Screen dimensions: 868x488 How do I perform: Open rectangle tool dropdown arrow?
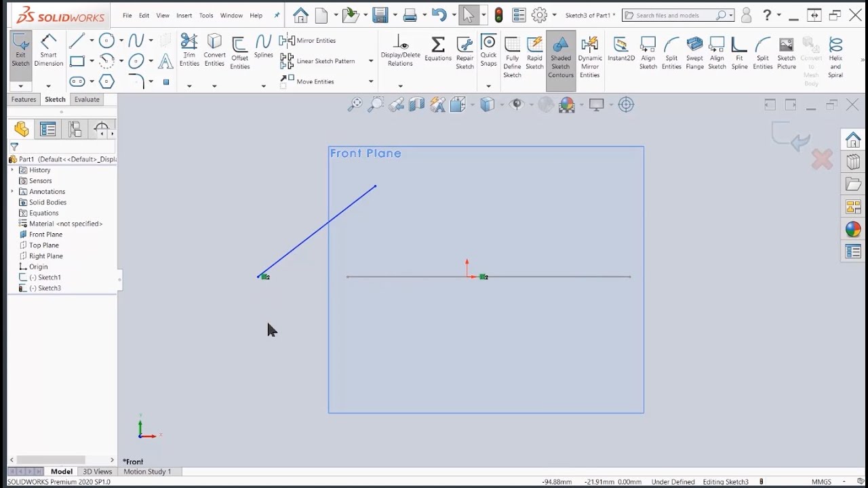[92, 62]
